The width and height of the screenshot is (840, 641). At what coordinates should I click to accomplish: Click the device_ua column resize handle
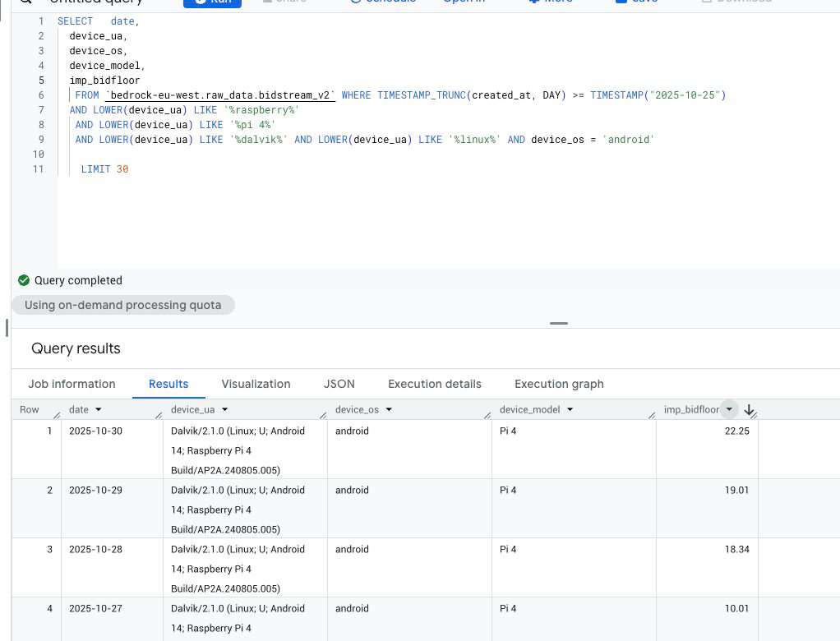[x=323, y=415]
